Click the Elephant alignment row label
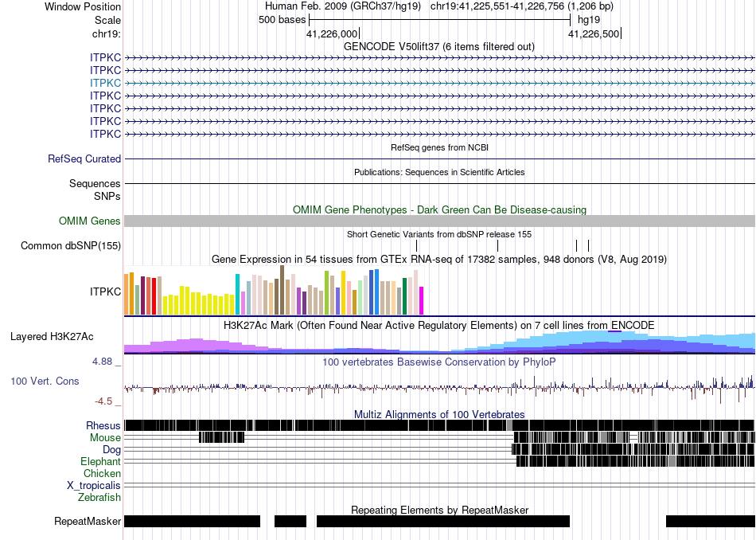The image size is (756, 540). tap(100, 461)
